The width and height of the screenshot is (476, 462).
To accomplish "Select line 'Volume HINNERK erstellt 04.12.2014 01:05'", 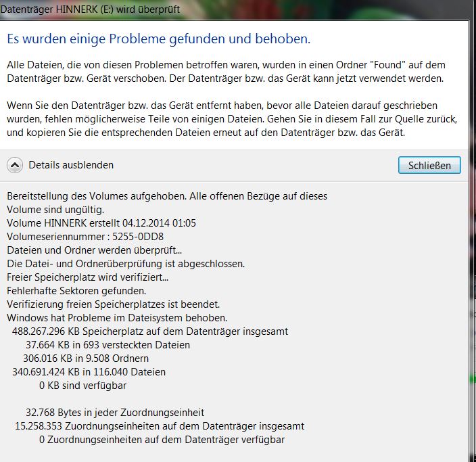I will [101, 223].
